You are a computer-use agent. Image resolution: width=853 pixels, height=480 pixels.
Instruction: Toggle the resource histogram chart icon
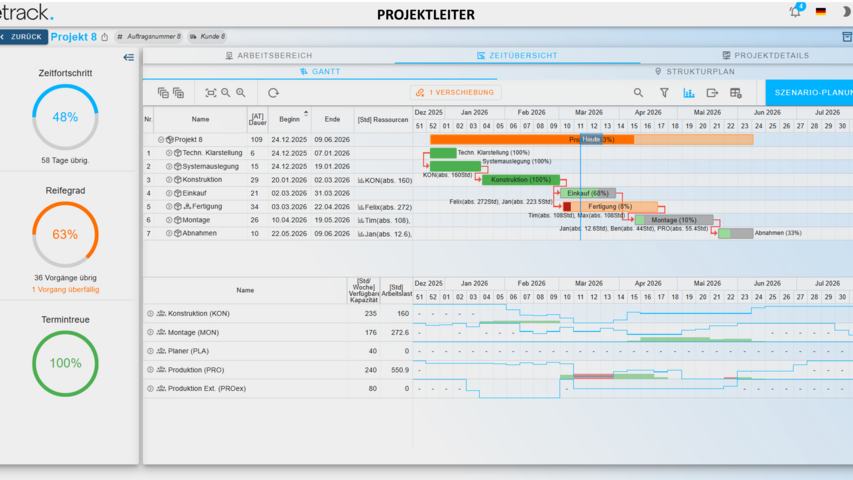tap(689, 93)
